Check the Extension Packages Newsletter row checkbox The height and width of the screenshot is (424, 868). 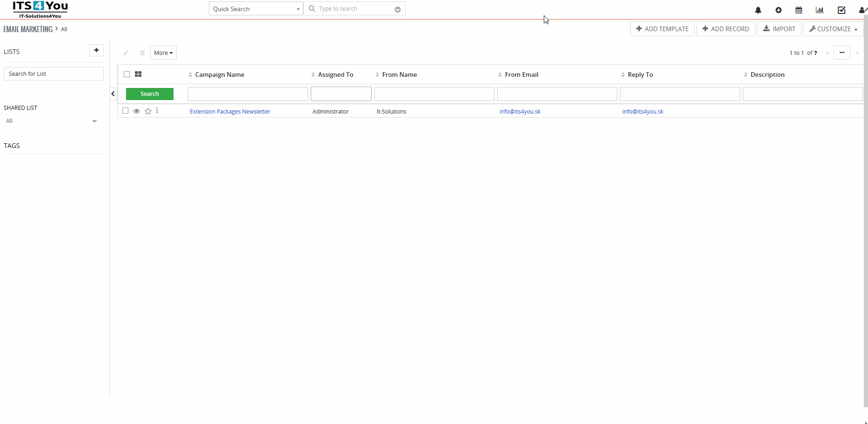coord(125,111)
